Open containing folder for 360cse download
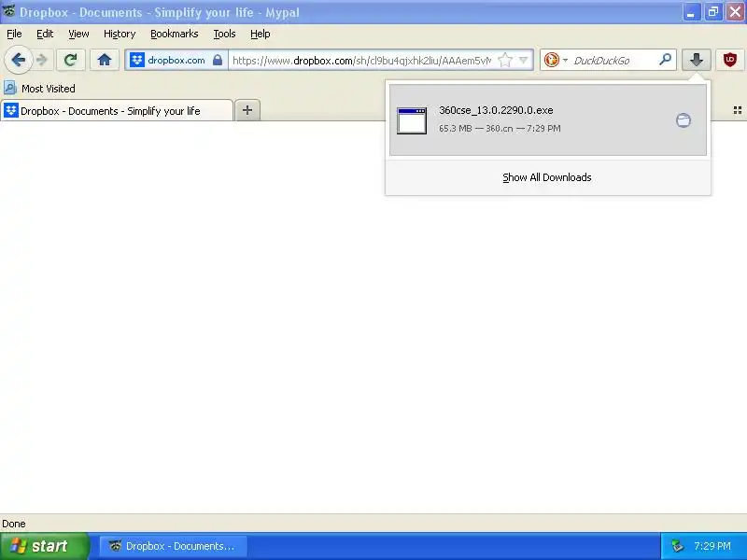 pos(684,120)
